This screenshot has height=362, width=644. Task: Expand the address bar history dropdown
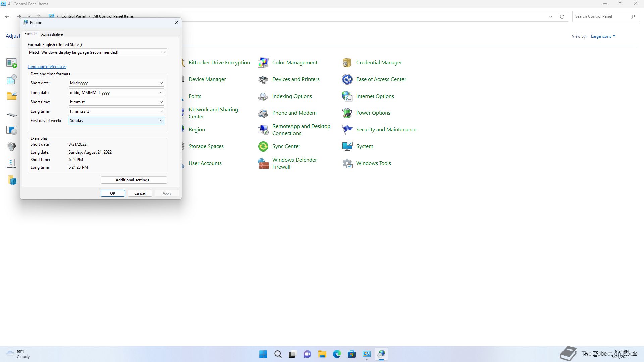point(550,16)
